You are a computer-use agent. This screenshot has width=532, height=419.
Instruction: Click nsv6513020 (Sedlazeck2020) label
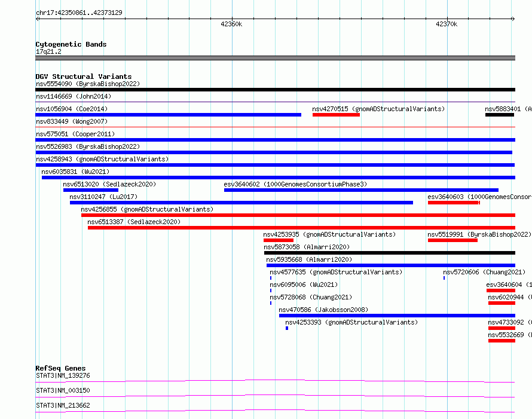tap(109, 184)
